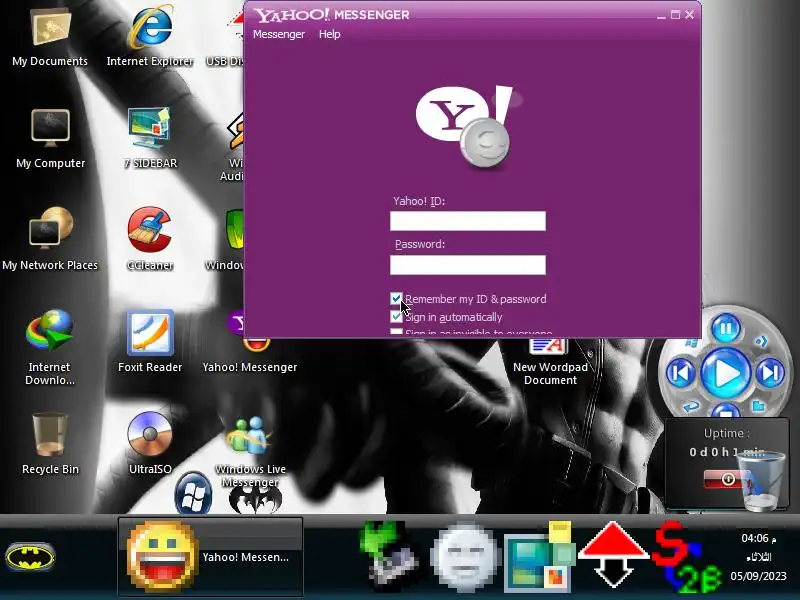800x600 pixels.
Task: Uncheck Remember my ID & password
Action: coord(396,298)
